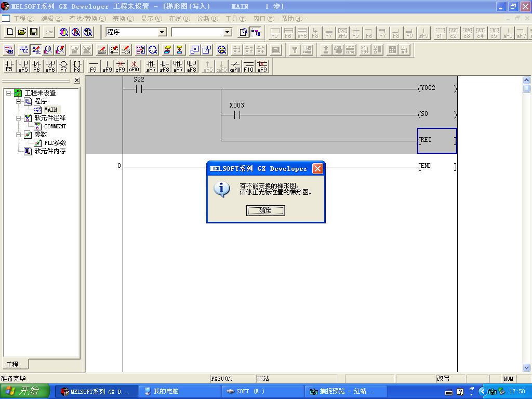Open the 程序 dropdown list

point(162,32)
